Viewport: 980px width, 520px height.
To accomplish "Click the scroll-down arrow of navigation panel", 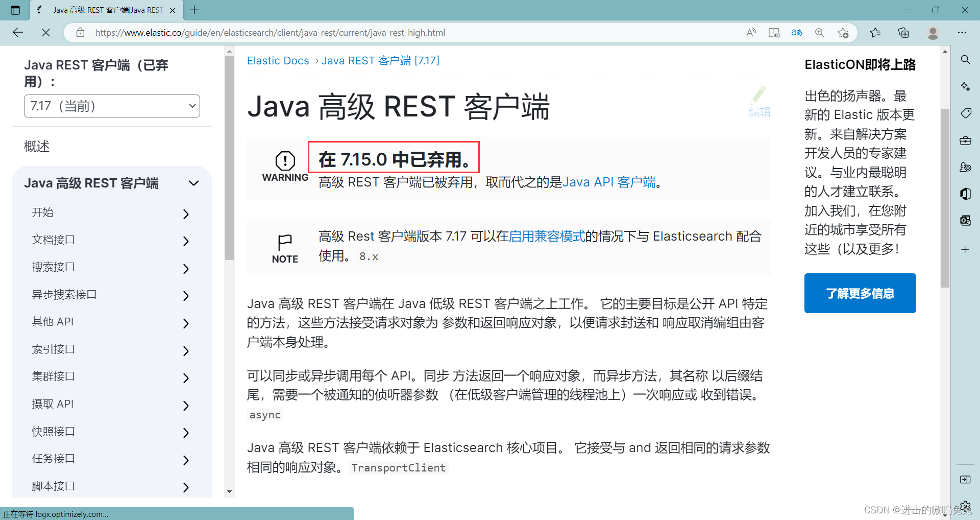I will (x=229, y=491).
